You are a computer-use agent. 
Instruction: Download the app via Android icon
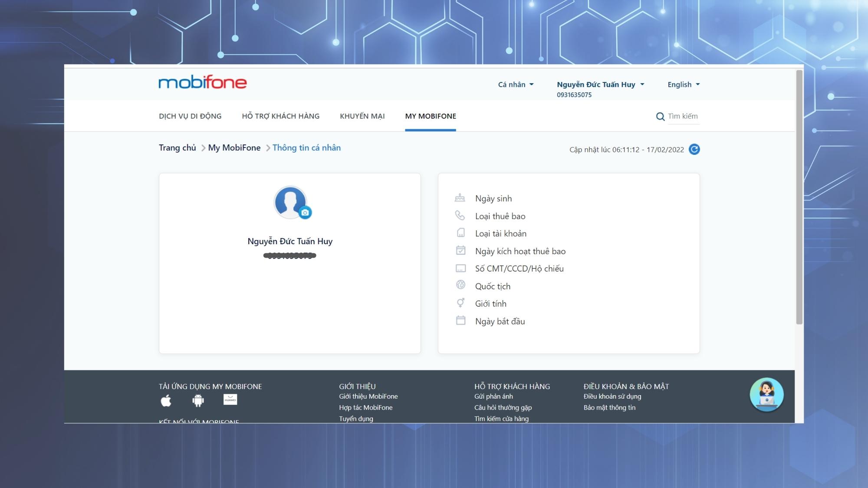point(198,400)
